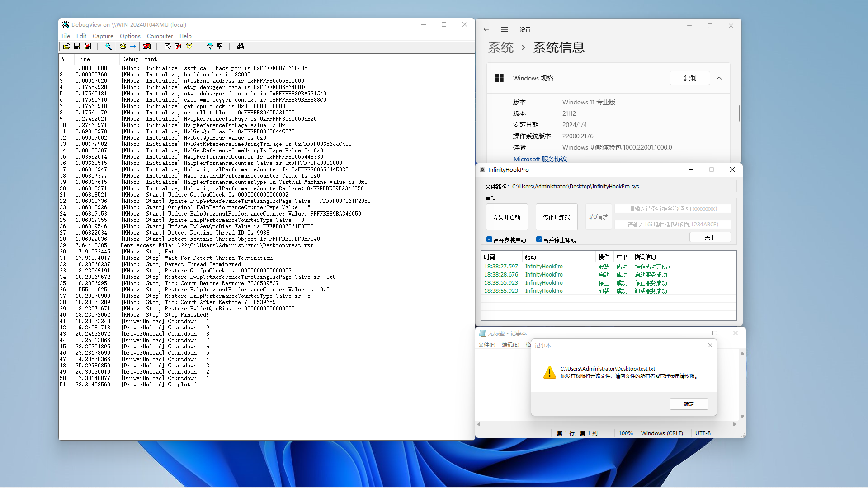868x488 pixels.
Task: Click the 16进制控制码 input field
Action: point(672,225)
